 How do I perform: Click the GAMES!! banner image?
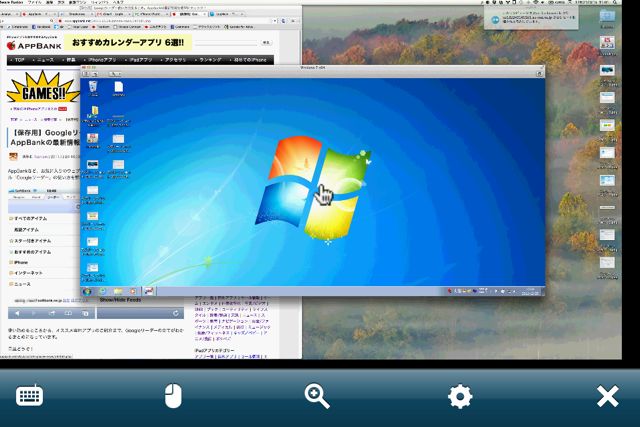pyautogui.click(x=43, y=87)
